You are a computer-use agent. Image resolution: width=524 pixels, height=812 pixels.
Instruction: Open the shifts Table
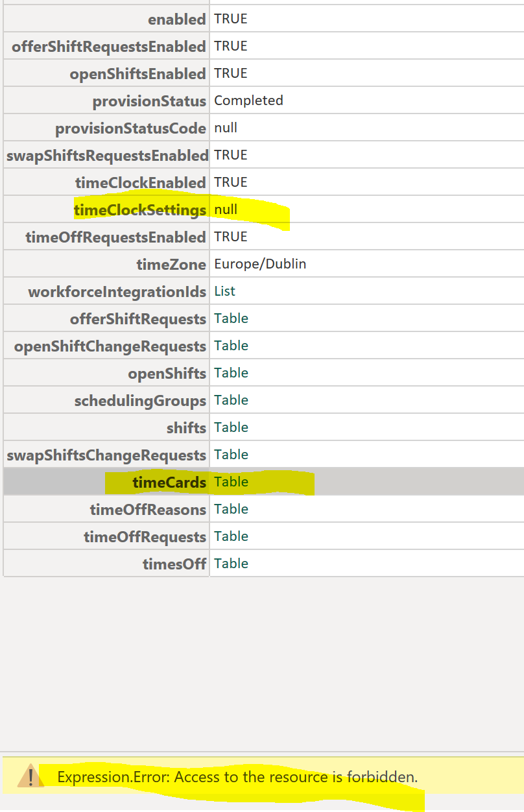[x=231, y=427]
